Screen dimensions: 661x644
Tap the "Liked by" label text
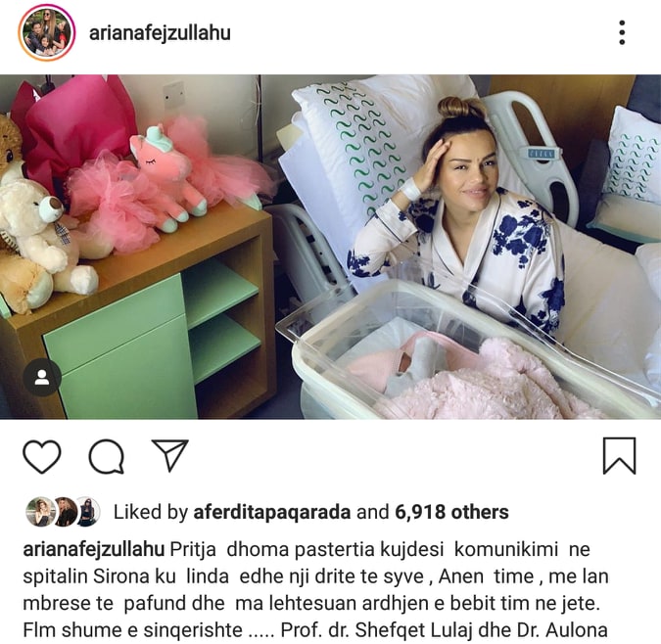tap(151, 512)
